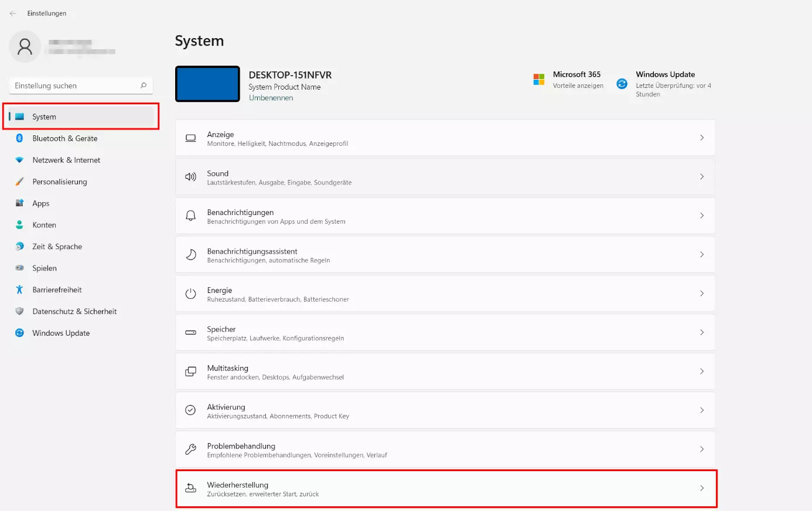Click the Energie power icon
Screen dimensions: 812x511
point(190,294)
